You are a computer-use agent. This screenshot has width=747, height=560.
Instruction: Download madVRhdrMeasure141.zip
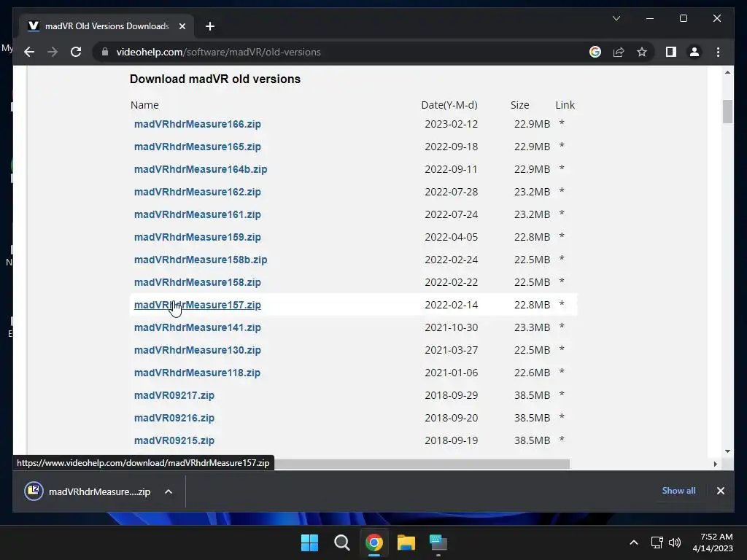[x=197, y=327]
